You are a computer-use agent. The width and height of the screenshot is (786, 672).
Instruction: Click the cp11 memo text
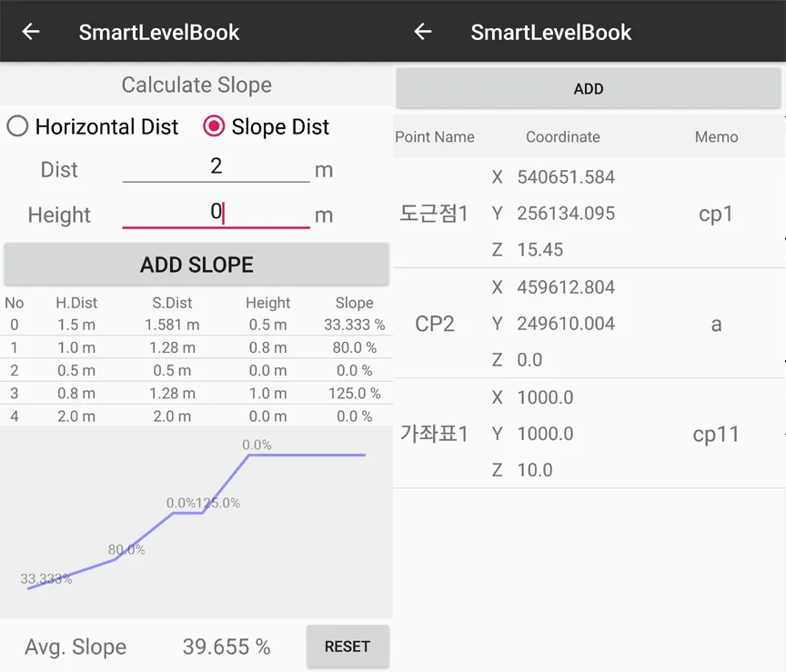[x=716, y=434]
